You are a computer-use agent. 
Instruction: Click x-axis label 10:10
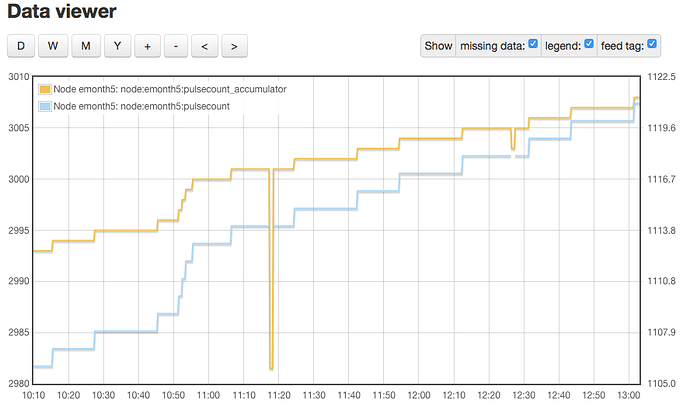33,395
